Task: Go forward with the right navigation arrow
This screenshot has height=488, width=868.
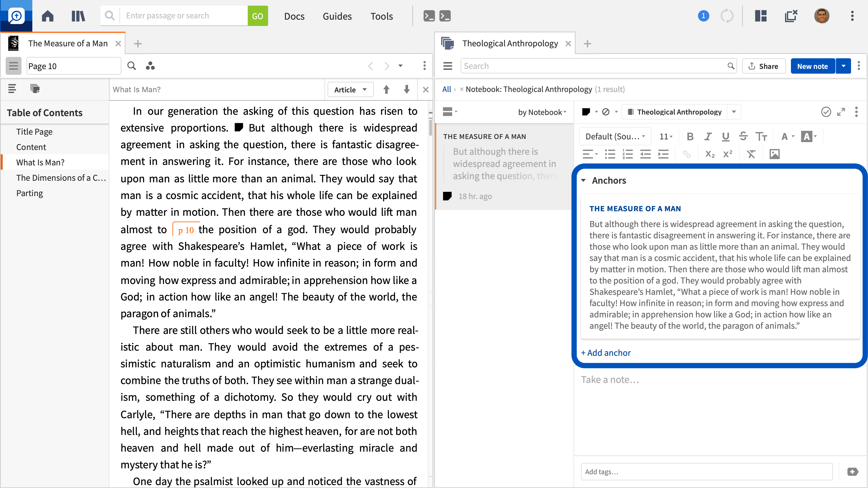Action: pyautogui.click(x=387, y=66)
